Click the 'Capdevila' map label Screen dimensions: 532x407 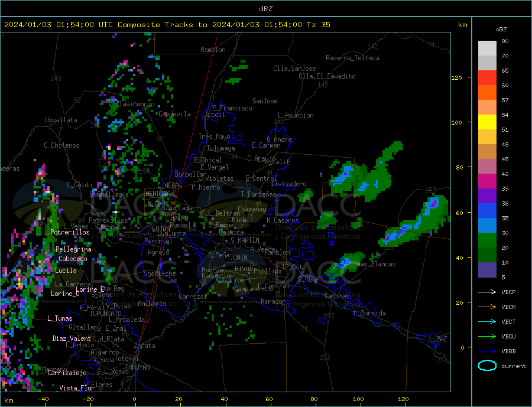coord(174,114)
